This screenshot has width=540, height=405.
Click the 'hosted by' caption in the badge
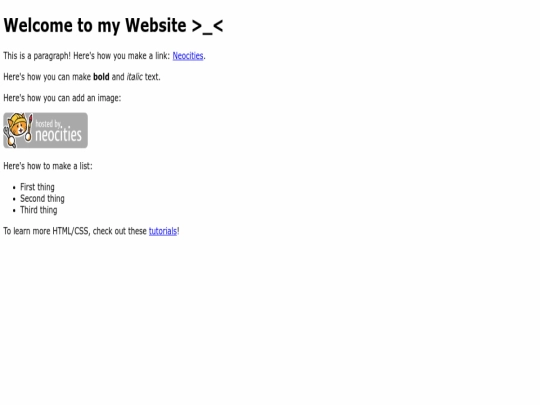pos(48,124)
